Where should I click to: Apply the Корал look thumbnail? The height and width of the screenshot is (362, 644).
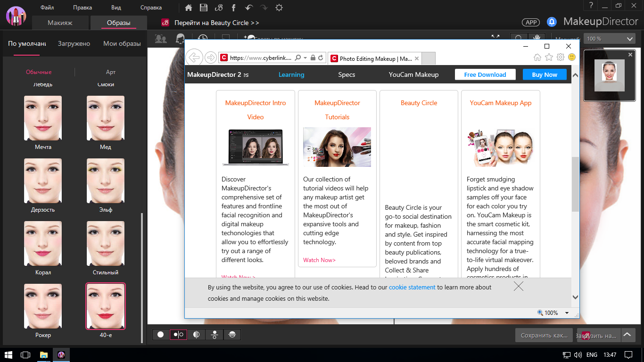pyautogui.click(x=43, y=245)
